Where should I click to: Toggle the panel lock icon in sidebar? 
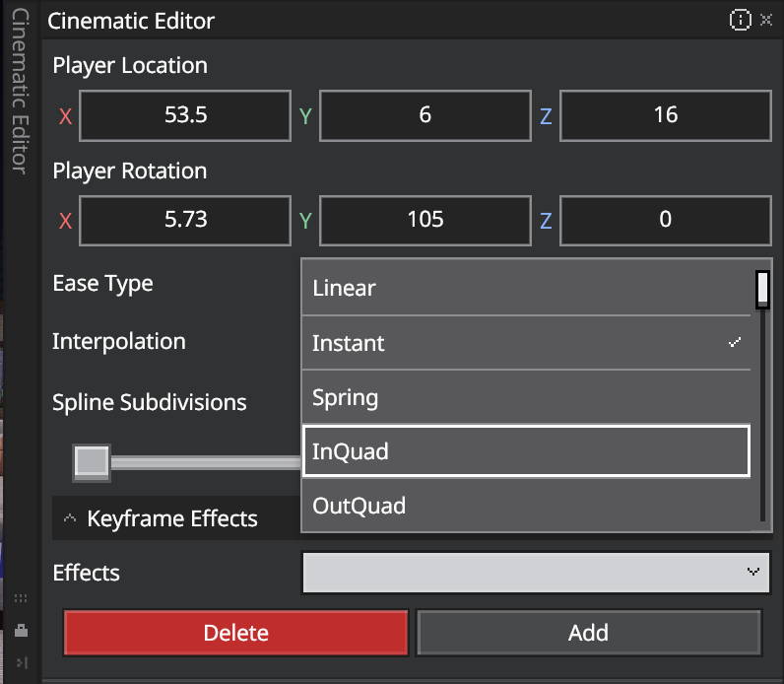coord(21,631)
